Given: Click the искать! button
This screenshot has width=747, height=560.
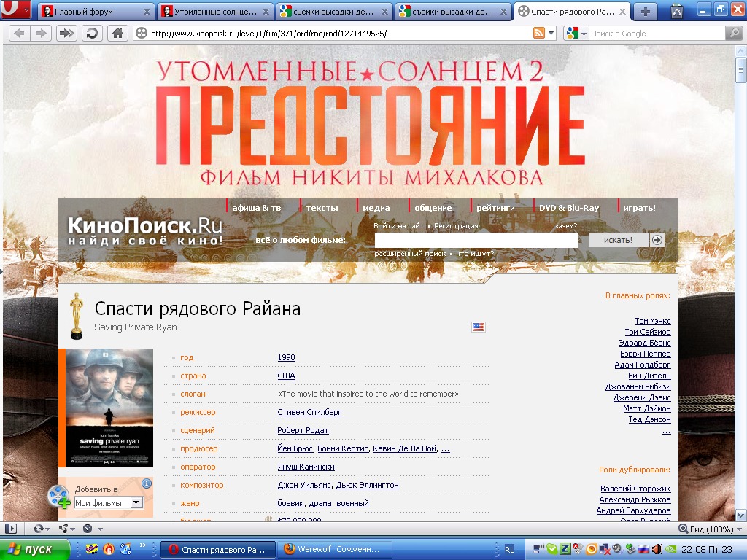Looking at the screenshot, I should (619, 240).
